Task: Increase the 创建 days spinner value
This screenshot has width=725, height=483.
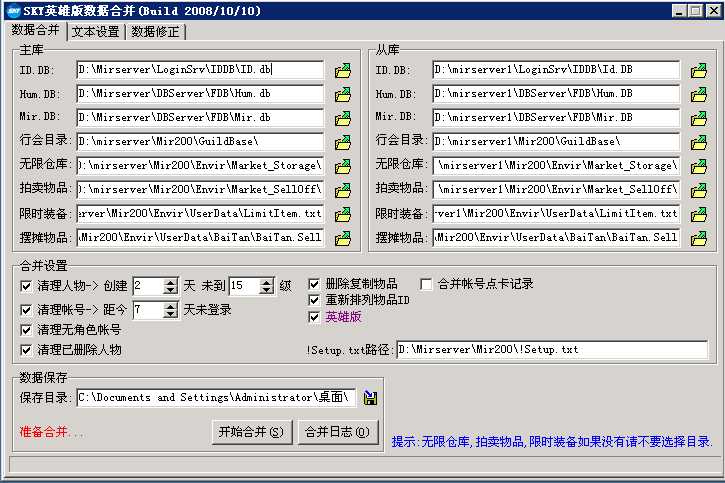Action: (170, 281)
